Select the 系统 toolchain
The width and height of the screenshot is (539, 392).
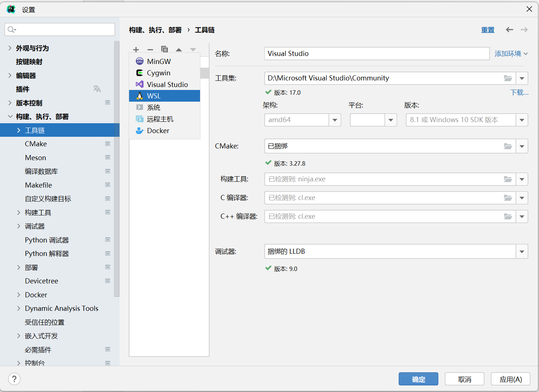(165, 108)
